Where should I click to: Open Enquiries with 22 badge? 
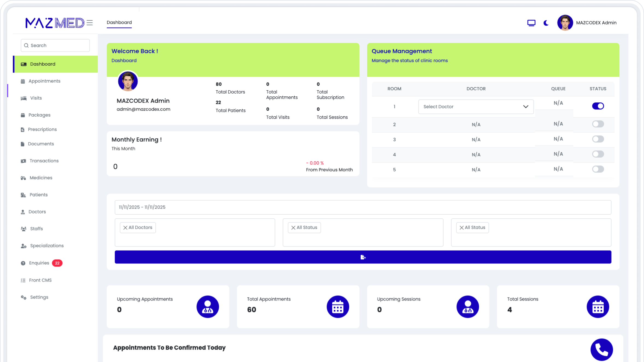[39, 263]
